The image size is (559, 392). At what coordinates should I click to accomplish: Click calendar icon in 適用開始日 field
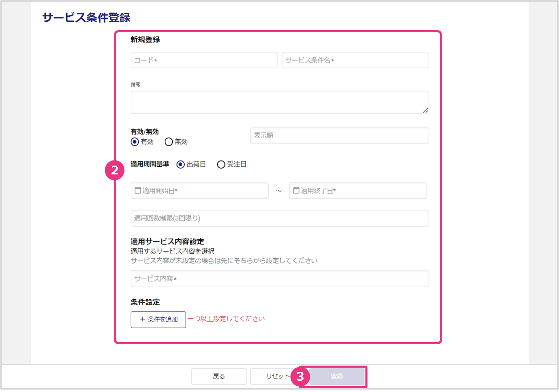(x=137, y=191)
